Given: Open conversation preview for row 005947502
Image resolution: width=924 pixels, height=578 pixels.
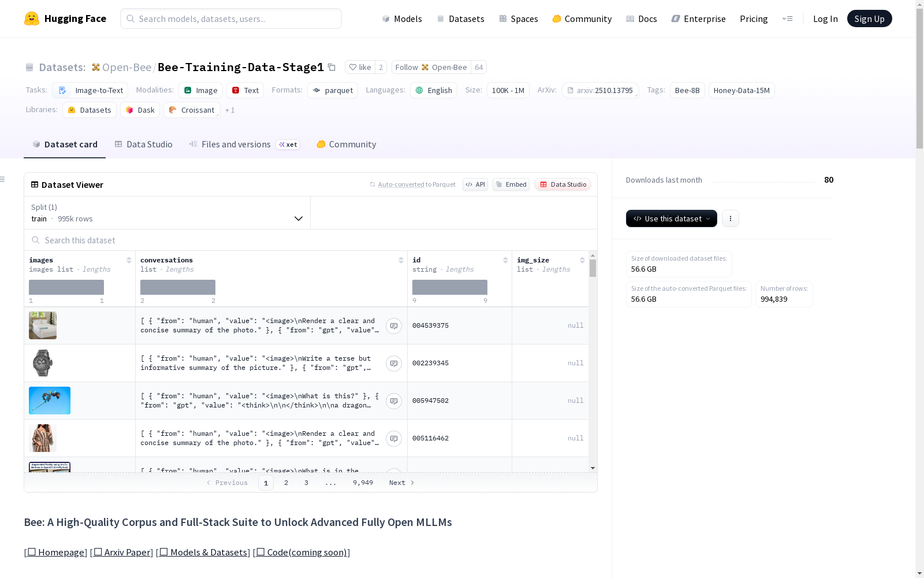Looking at the screenshot, I should [x=394, y=401].
